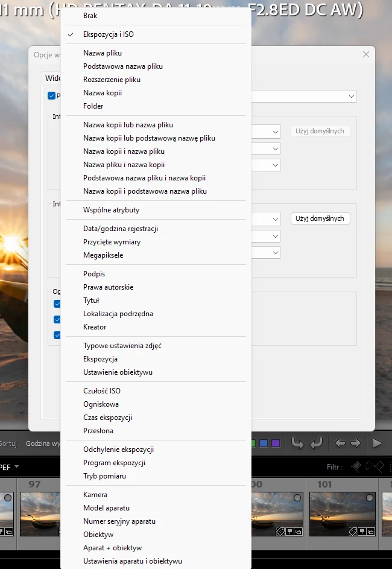Click the develop adjustments badge on thumbnail 100
Viewport: 392px width, 569px height.
pos(289,532)
